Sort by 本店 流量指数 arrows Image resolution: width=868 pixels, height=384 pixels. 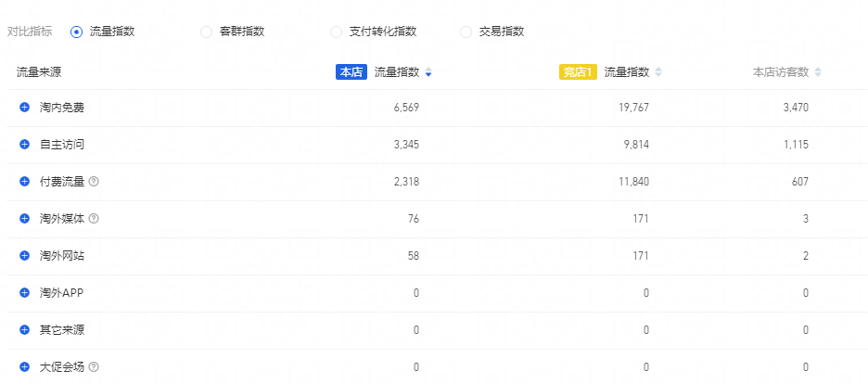[x=428, y=72]
